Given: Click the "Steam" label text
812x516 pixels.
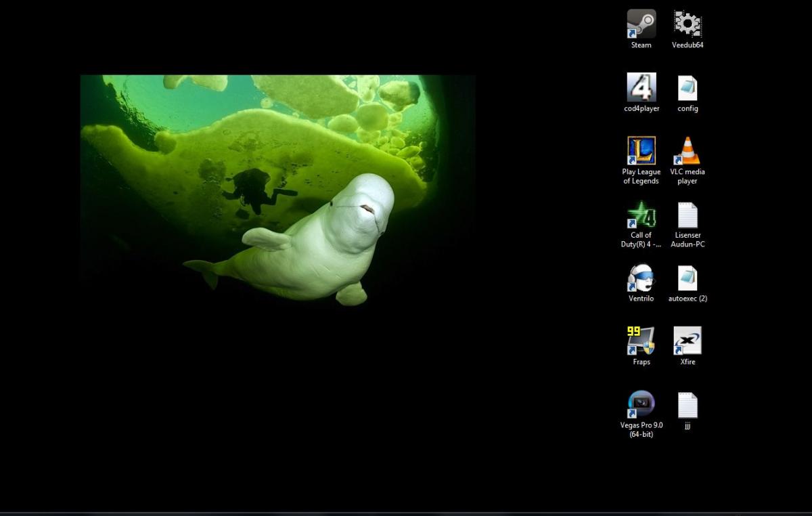Looking at the screenshot, I should point(641,45).
